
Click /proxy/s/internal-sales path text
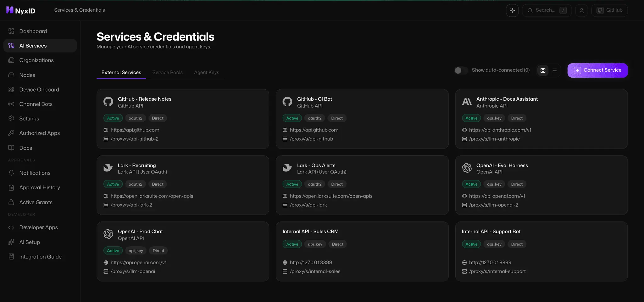tap(315, 271)
